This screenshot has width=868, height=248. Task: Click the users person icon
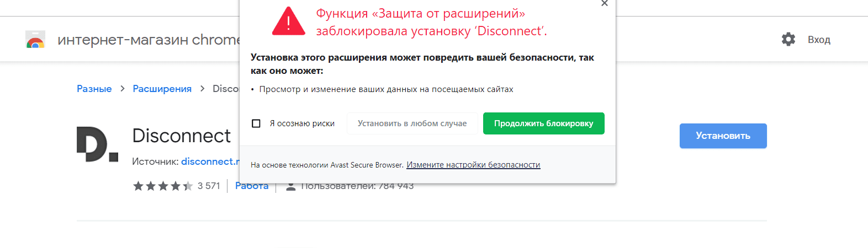[x=291, y=187]
